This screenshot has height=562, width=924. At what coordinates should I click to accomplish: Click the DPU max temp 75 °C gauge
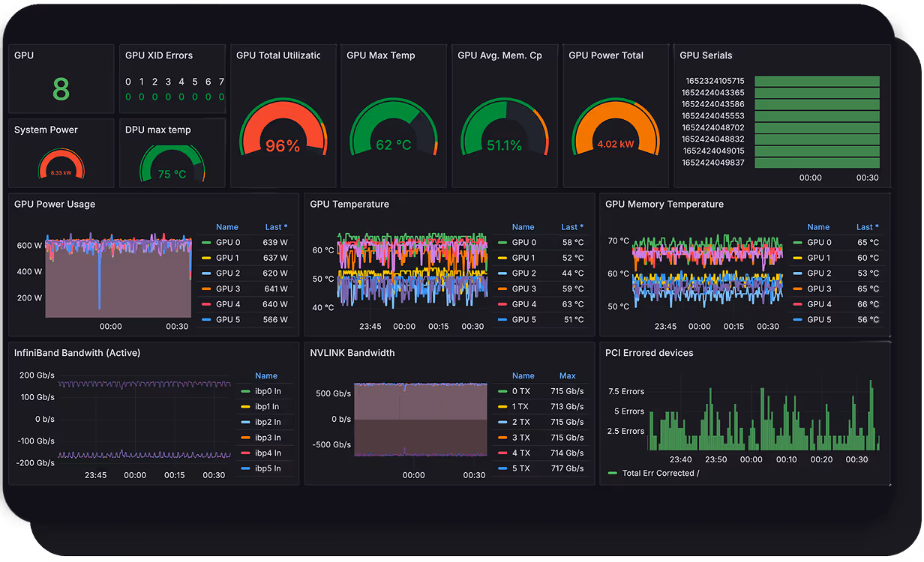point(172,163)
